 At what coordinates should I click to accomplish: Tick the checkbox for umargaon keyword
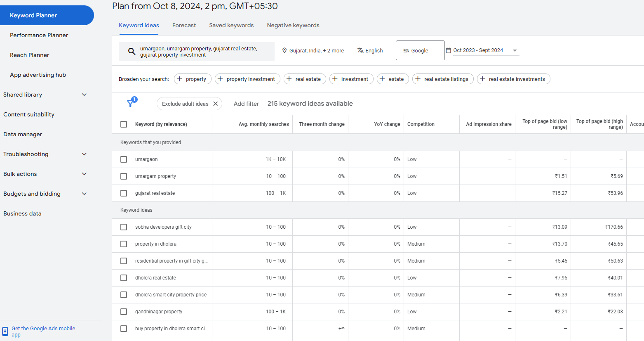pyautogui.click(x=124, y=159)
